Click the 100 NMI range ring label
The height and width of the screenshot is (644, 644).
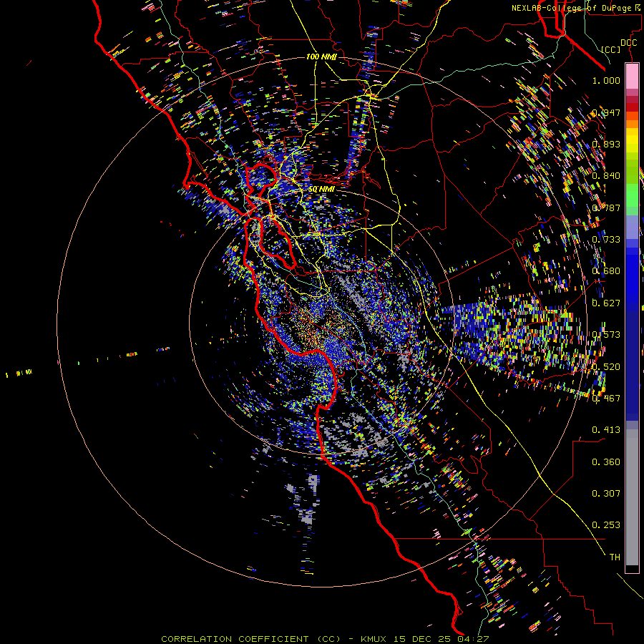point(321,57)
